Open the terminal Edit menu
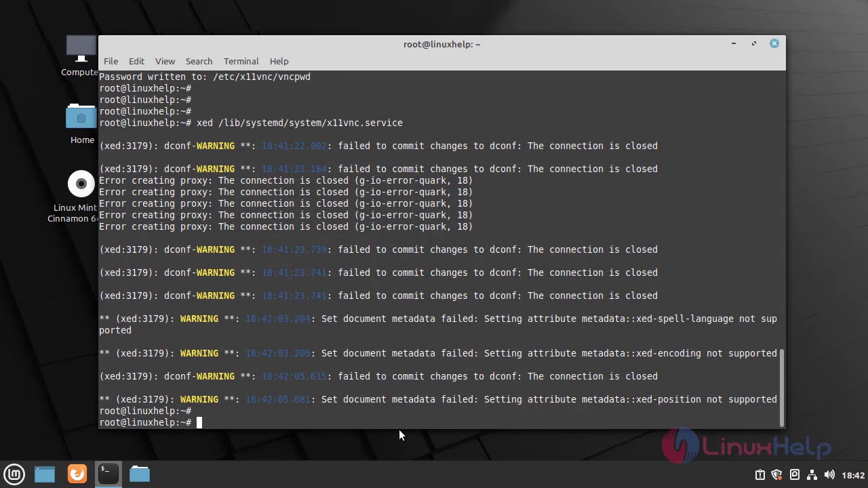This screenshot has height=488, width=868. tap(136, 61)
